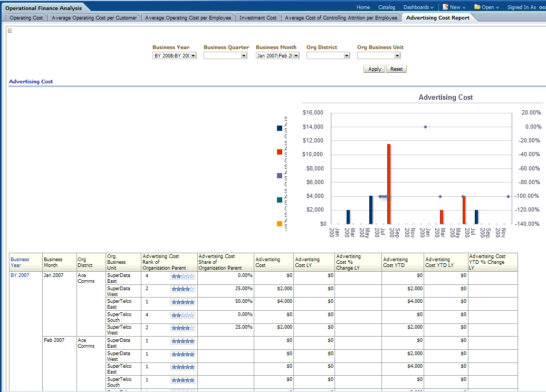546x392 pixels.
Task: Click the Reset button
Action: point(396,69)
